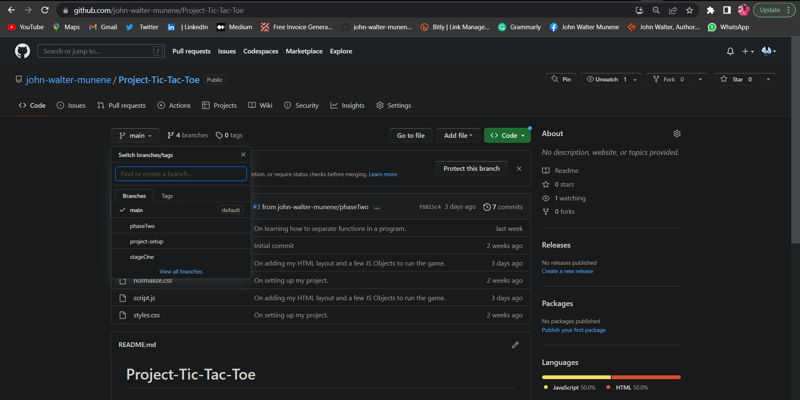Select Branches tab in branch popup
The image size is (800, 400).
pos(134,196)
